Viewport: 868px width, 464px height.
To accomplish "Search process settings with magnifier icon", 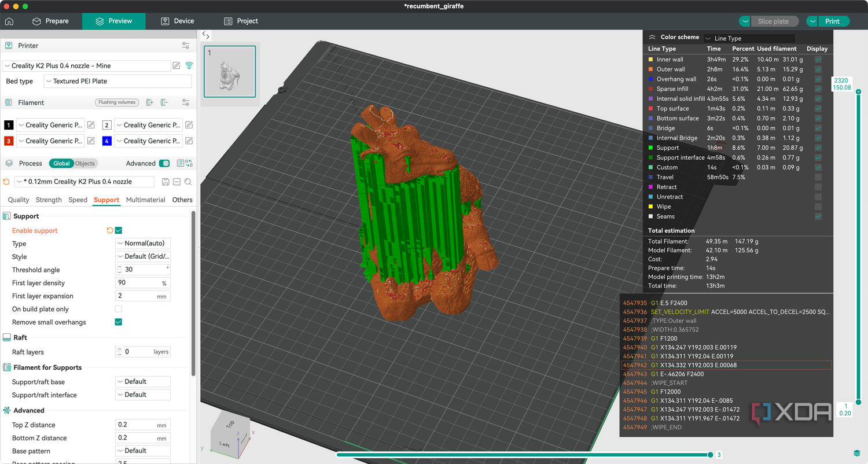I will (187, 182).
